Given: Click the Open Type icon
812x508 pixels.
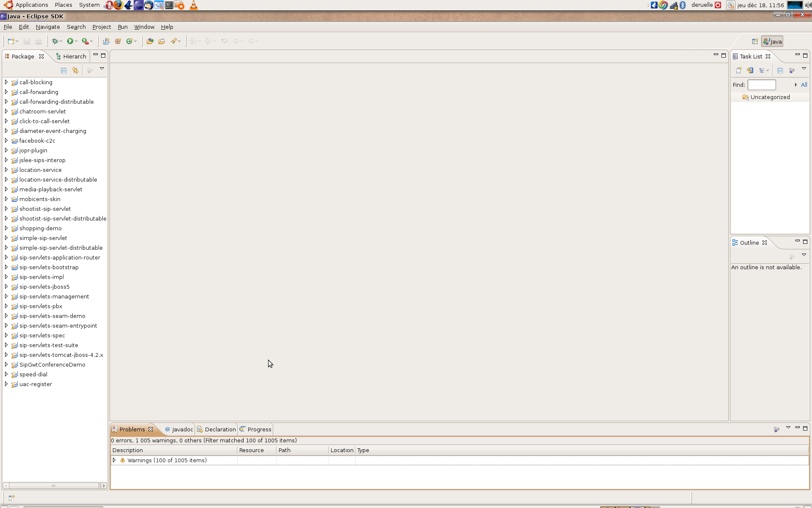Looking at the screenshot, I should pyautogui.click(x=150, y=41).
